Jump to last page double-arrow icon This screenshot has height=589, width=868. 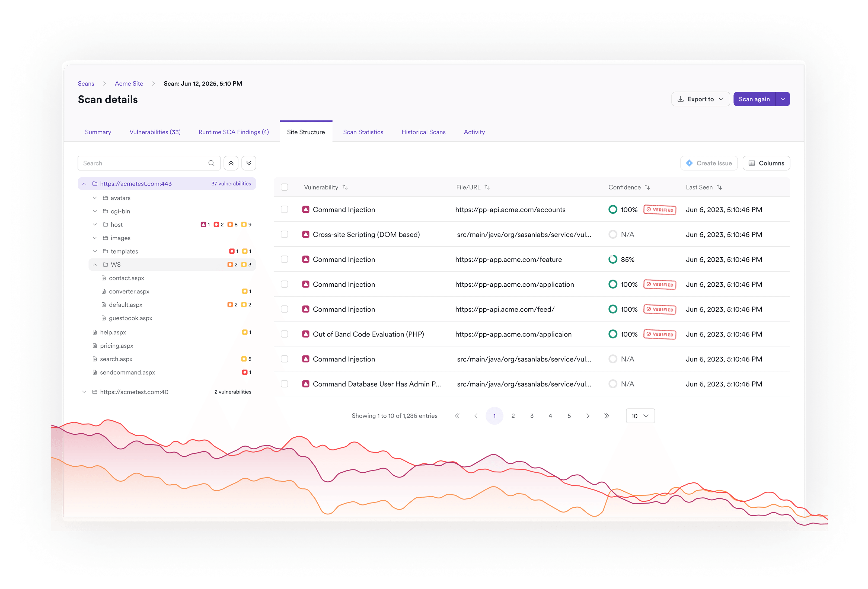(x=606, y=416)
